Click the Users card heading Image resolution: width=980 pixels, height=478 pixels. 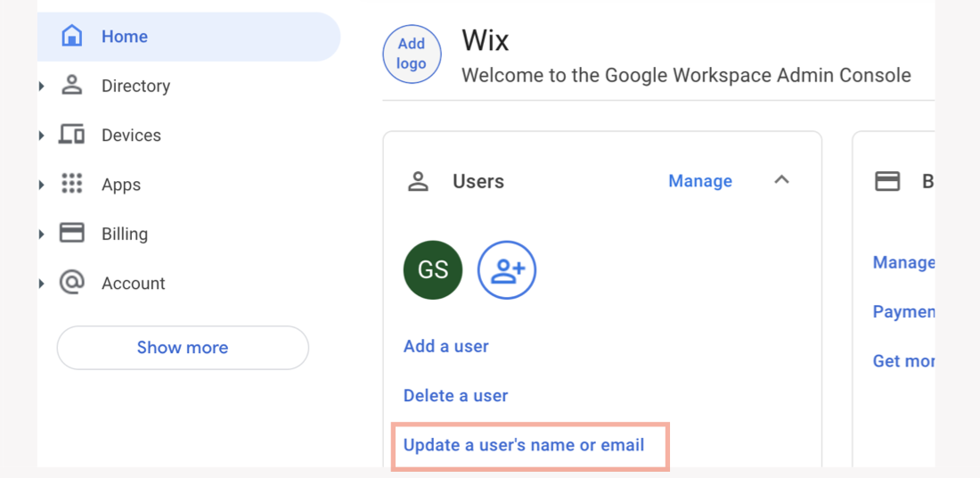478,181
